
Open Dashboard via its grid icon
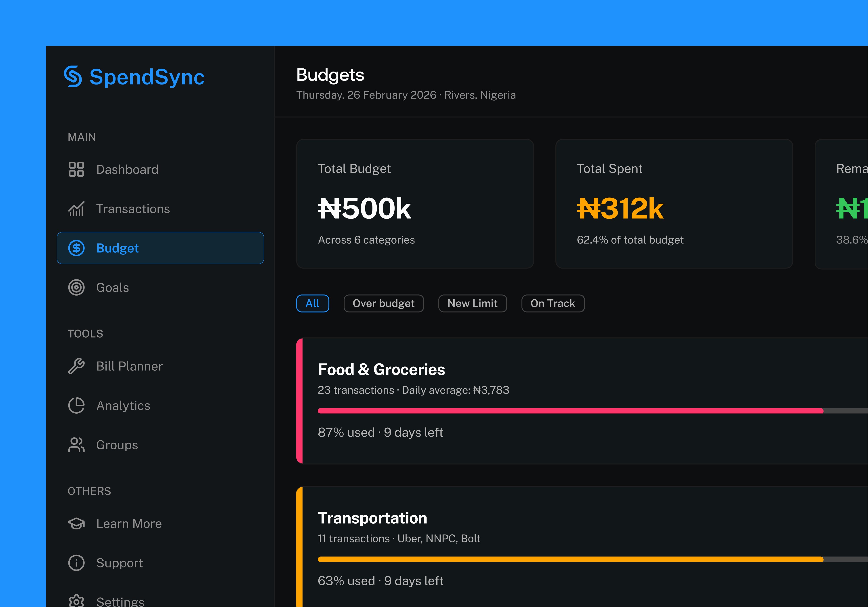[76, 169]
